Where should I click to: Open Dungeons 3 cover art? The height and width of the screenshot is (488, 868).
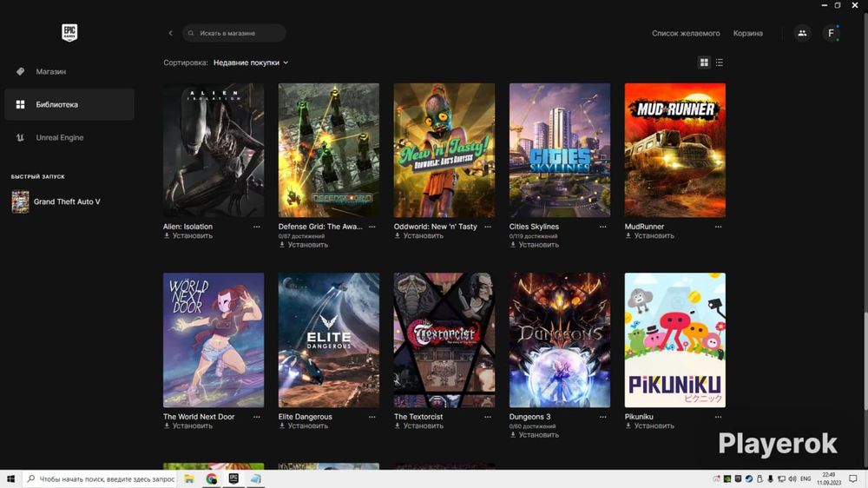click(560, 340)
